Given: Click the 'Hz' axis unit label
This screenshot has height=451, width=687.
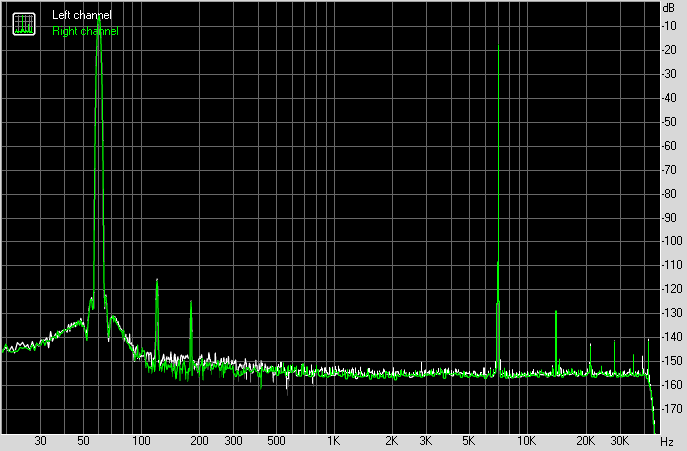Looking at the screenshot, I should pyautogui.click(x=667, y=441).
